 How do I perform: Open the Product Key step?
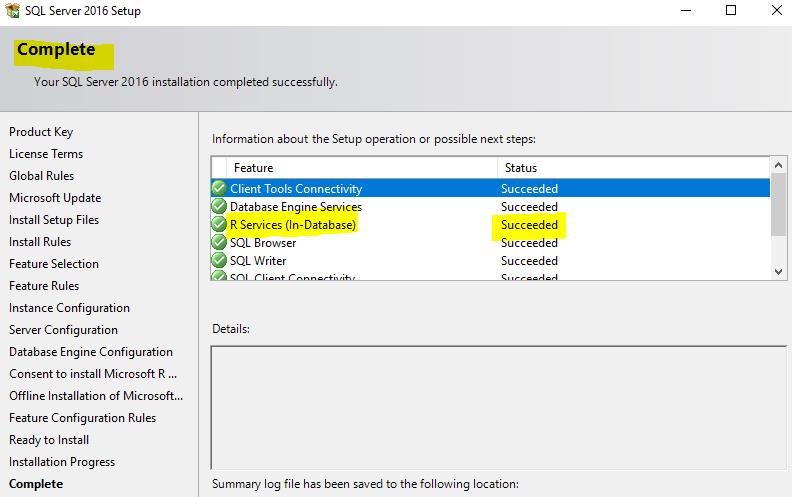point(41,132)
